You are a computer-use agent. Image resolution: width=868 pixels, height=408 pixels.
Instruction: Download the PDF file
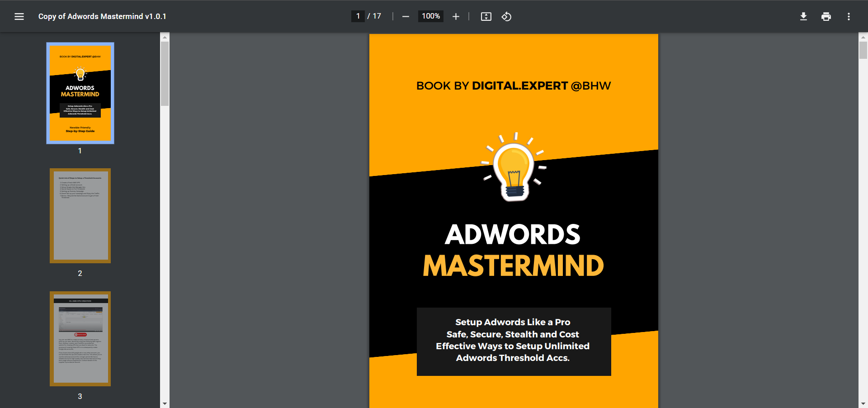803,16
